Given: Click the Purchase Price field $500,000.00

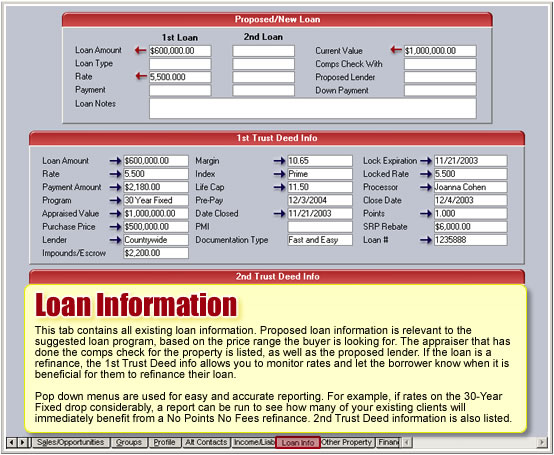Looking at the screenshot, I should click(156, 227).
